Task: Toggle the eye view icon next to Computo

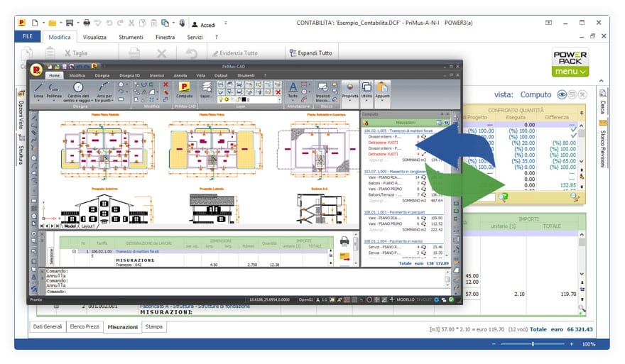Action: coord(562,95)
